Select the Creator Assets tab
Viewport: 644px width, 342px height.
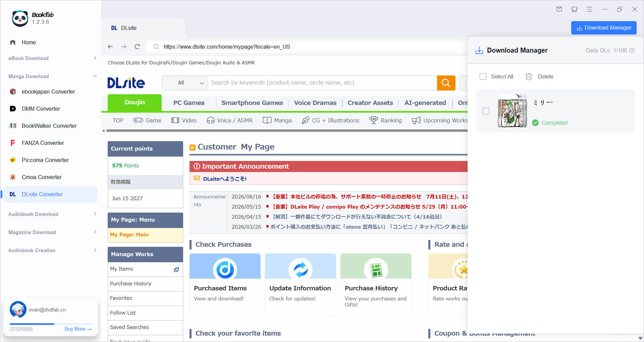(x=370, y=103)
